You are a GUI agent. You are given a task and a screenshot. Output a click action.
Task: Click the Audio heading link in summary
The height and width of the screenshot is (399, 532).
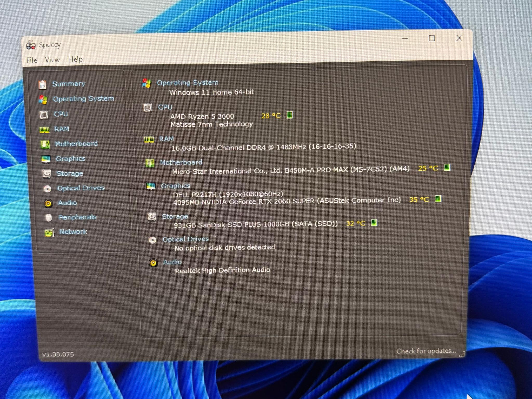click(x=172, y=262)
